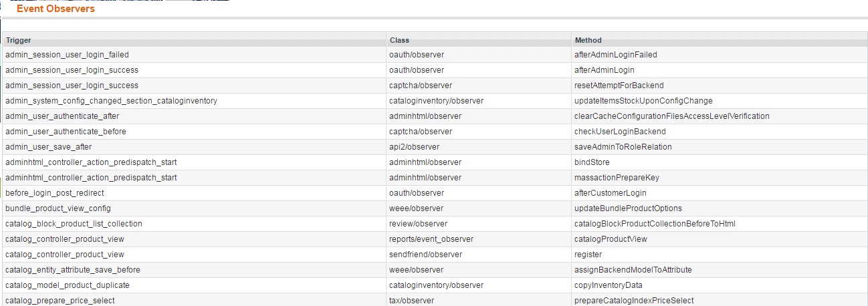Screen dimensions: 868x306
Task: Select the admin_user_authenticate_before trigger row
Action: click(x=66, y=132)
